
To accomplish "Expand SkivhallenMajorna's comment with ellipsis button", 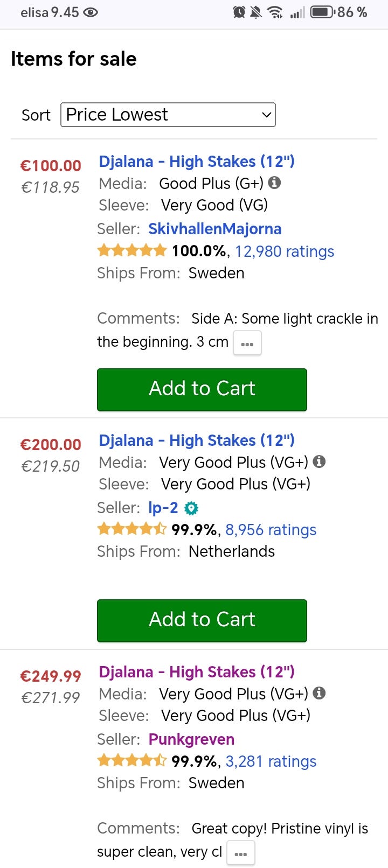I will click(x=247, y=343).
